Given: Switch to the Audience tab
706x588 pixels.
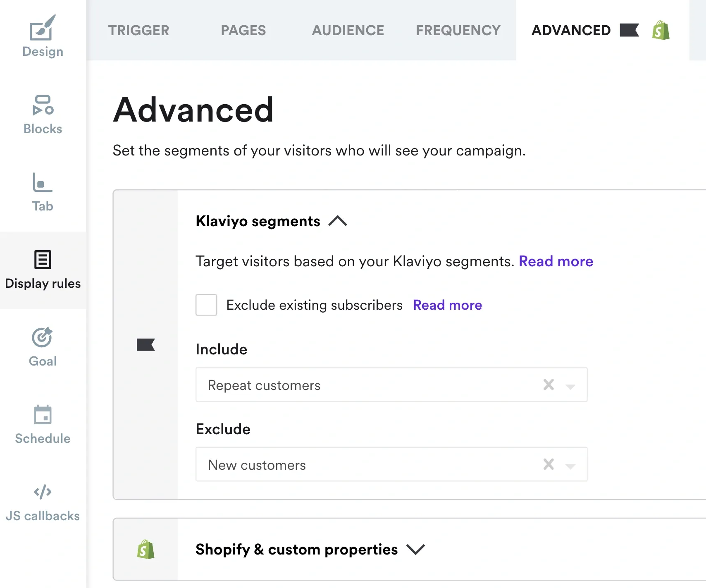Looking at the screenshot, I should 348,30.
